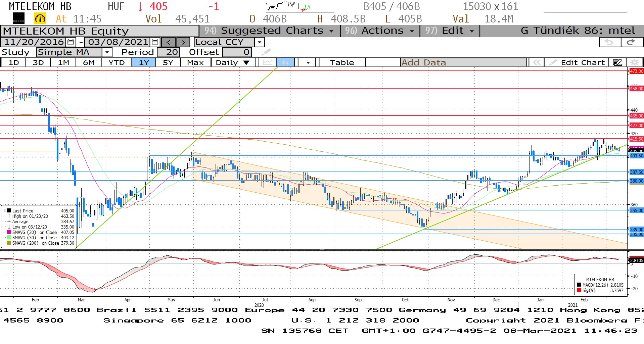Click the Offset value field
The height and width of the screenshot is (344, 644).
237,52
